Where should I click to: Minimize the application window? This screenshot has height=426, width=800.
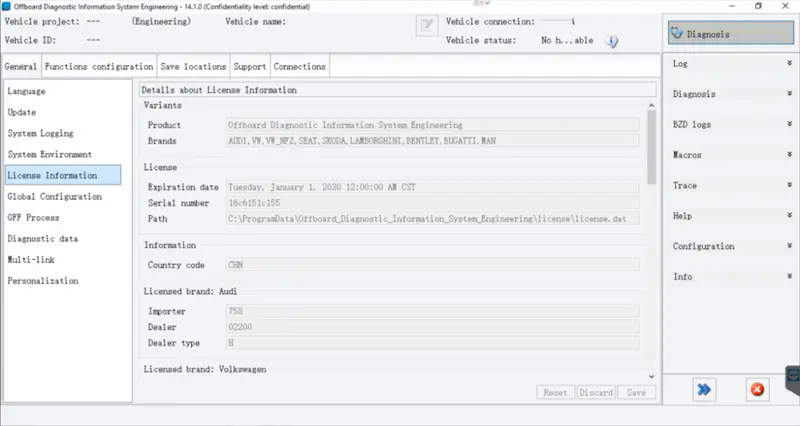(x=732, y=6)
